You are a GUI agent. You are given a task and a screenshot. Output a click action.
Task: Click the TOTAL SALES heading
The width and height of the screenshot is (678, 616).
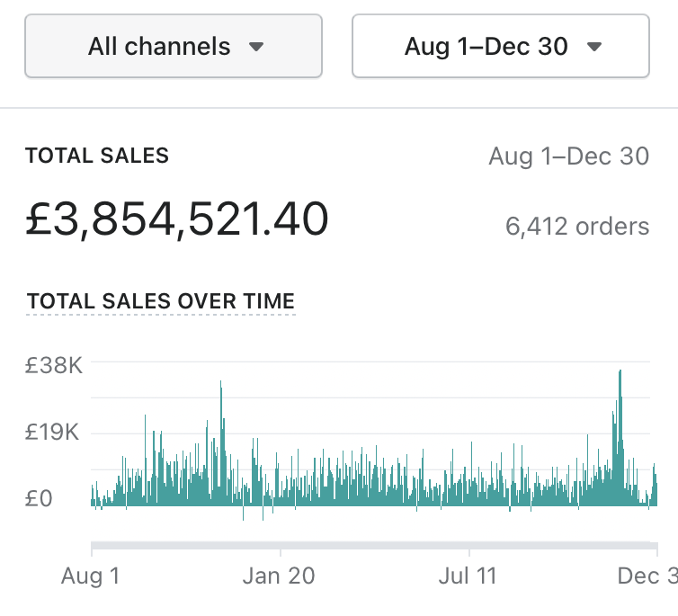click(97, 156)
